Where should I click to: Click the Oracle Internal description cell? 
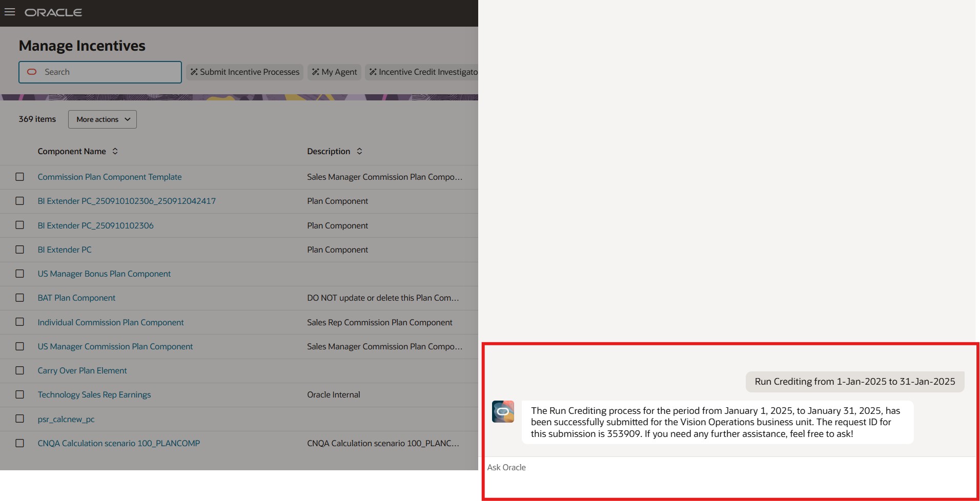point(334,394)
